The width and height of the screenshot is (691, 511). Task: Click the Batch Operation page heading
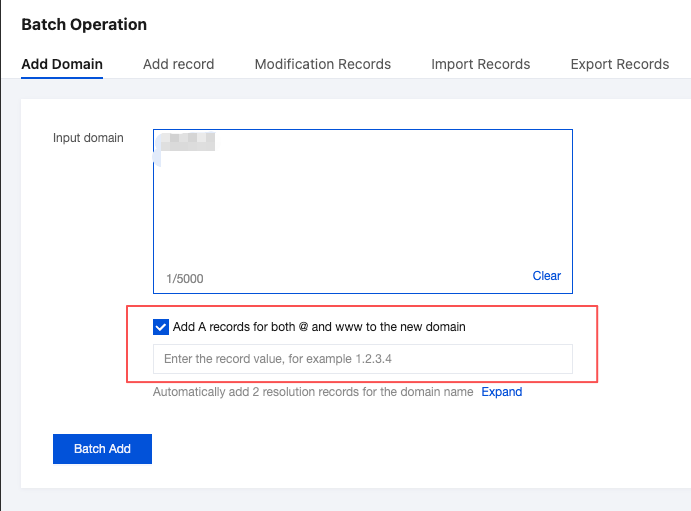tap(84, 24)
